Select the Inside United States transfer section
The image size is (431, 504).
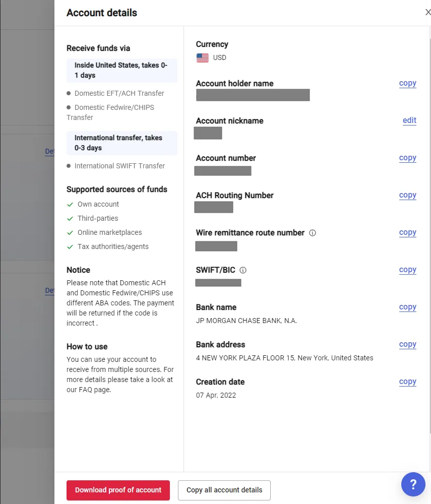tap(121, 71)
